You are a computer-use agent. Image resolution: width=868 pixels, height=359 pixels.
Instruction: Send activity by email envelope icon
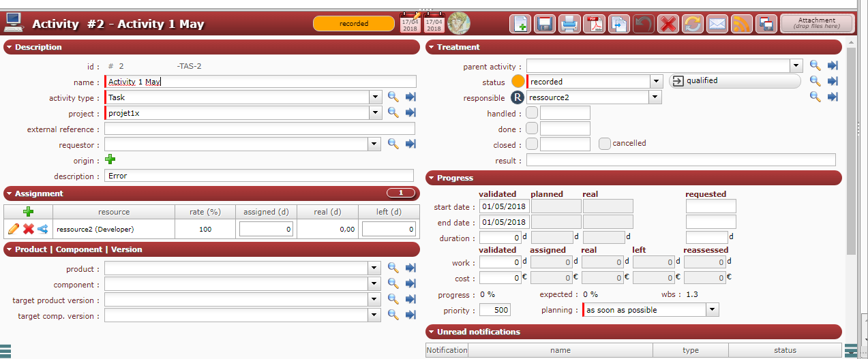coord(717,24)
